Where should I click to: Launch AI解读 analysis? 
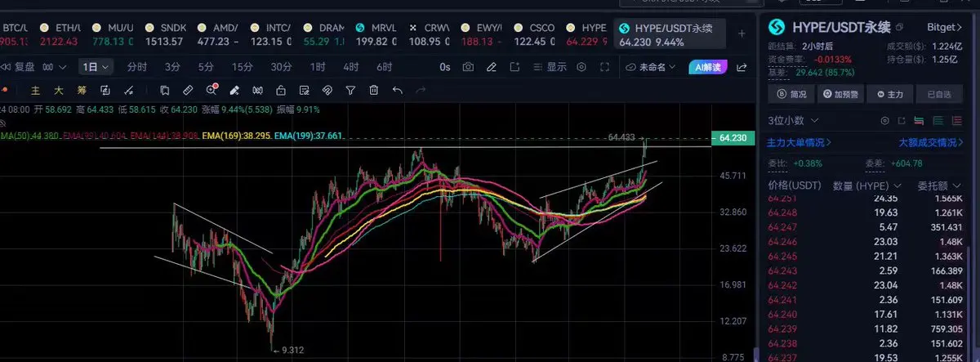707,67
